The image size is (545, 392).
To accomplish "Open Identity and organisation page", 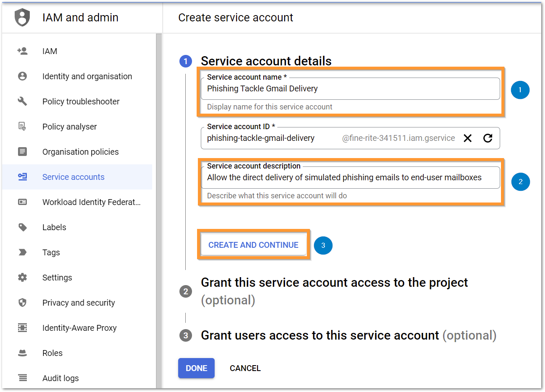I will tap(77, 76).
